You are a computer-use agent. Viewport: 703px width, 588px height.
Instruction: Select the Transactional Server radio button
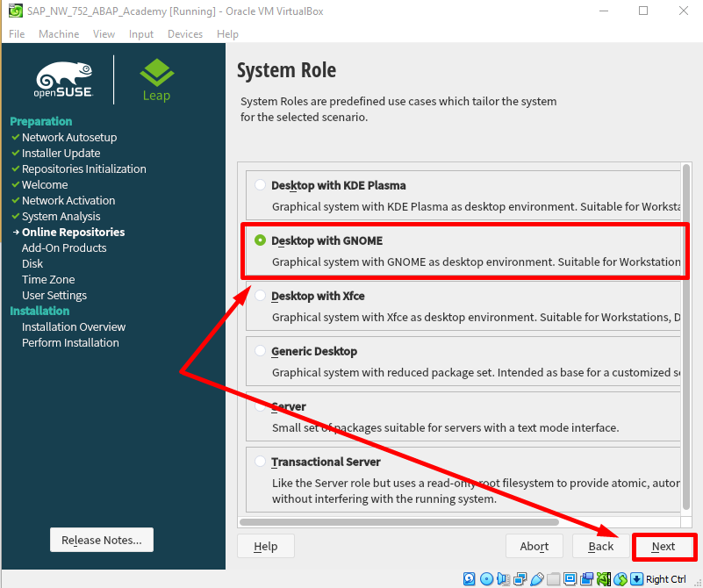coord(260,461)
